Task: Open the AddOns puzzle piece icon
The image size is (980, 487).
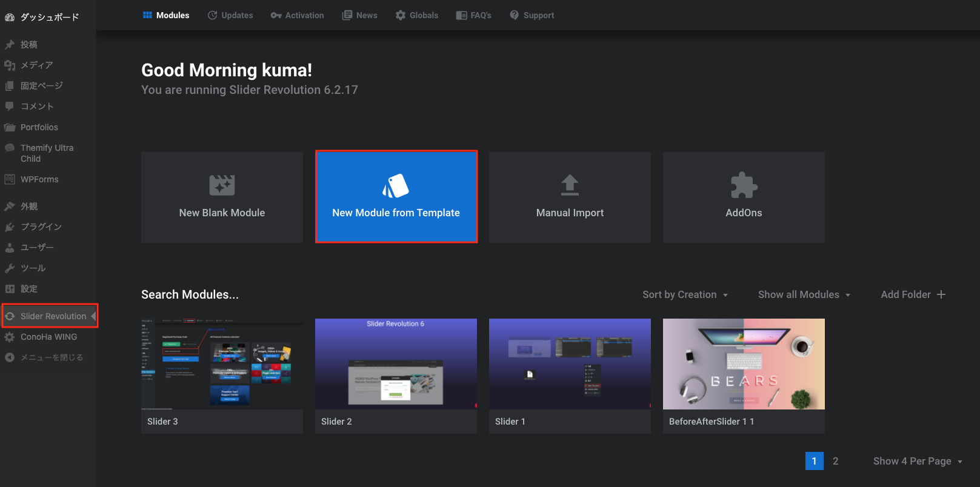Action: pyautogui.click(x=744, y=185)
